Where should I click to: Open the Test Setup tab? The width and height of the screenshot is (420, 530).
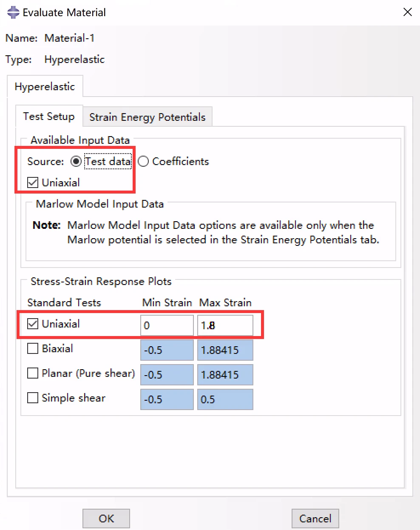pyautogui.click(x=49, y=117)
